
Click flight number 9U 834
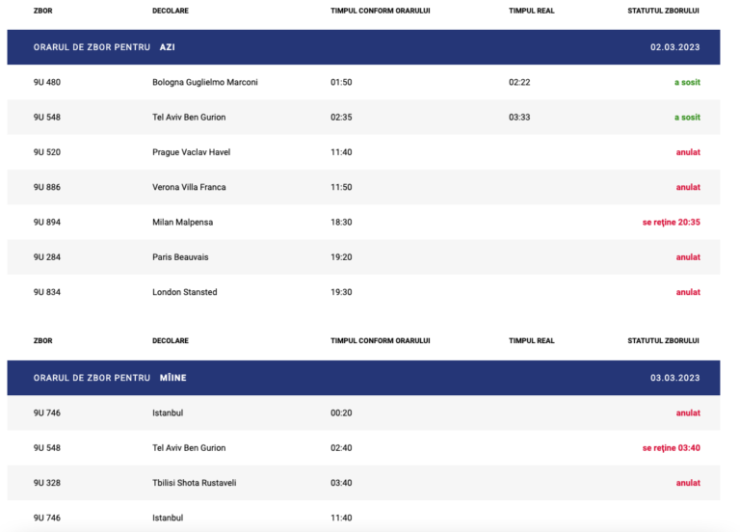coord(47,292)
